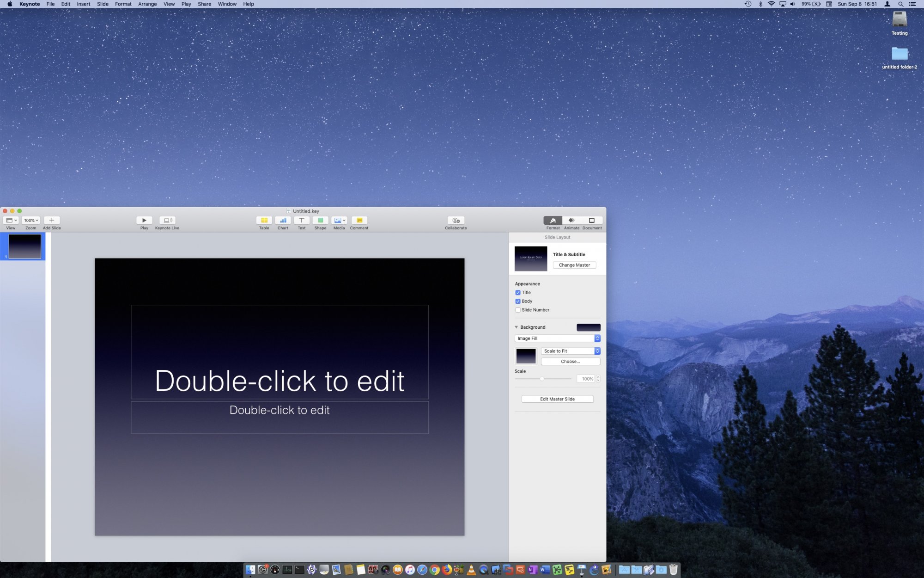Open the Arrange menu
This screenshot has width=924, height=578.
[147, 4]
